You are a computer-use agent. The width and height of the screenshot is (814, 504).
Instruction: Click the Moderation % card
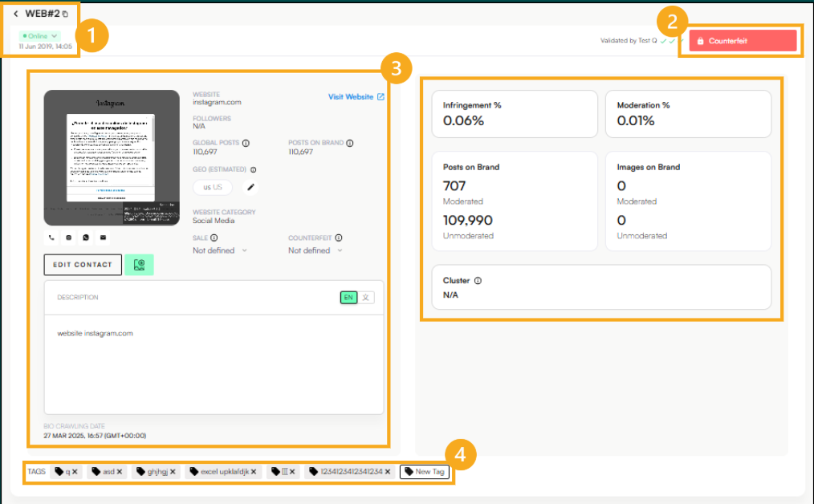(689, 114)
